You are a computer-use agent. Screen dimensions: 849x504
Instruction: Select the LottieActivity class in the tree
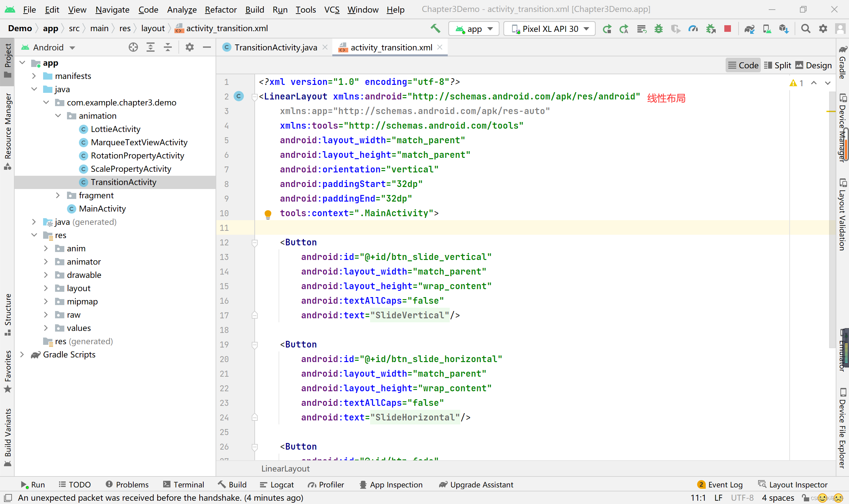pyautogui.click(x=115, y=129)
